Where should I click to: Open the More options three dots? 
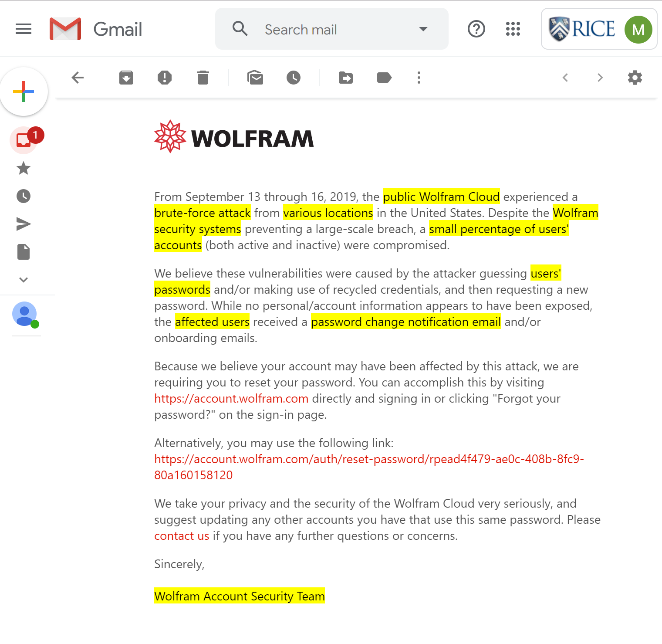point(419,78)
